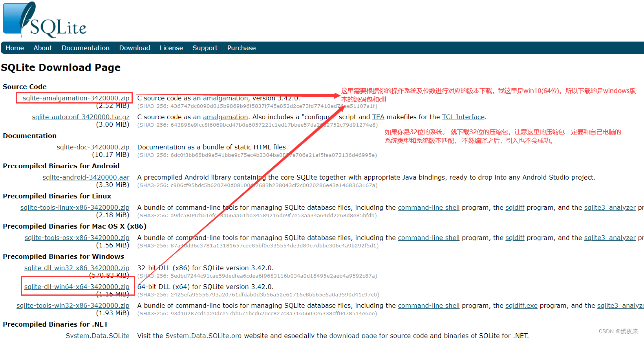The width and height of the screenshot is (644, 338).
Task: Open sqldiff link in Linux row
Action: 515,207
